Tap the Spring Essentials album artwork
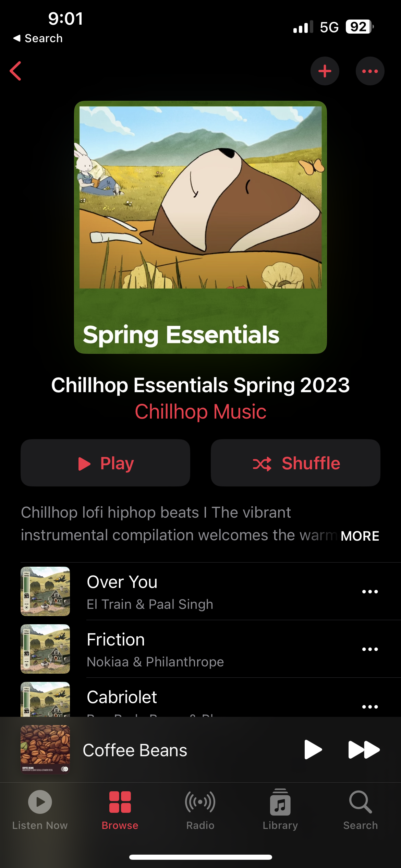 200,227
